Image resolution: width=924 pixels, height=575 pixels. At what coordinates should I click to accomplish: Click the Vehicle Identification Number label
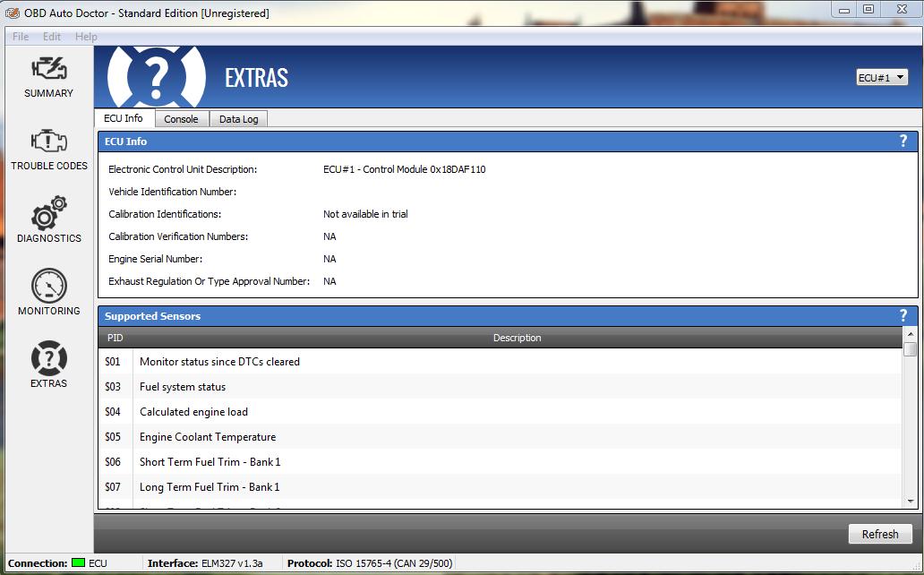[x=172, y=192]
